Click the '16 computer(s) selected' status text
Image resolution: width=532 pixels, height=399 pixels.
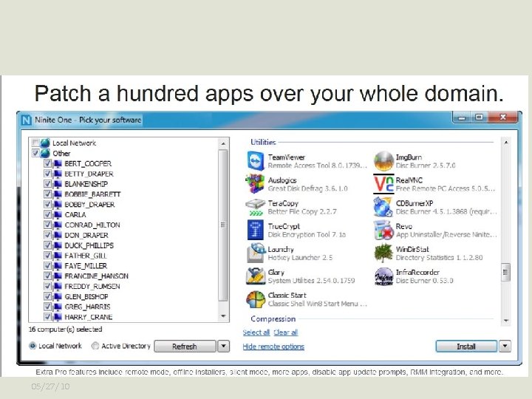point(65,329)
